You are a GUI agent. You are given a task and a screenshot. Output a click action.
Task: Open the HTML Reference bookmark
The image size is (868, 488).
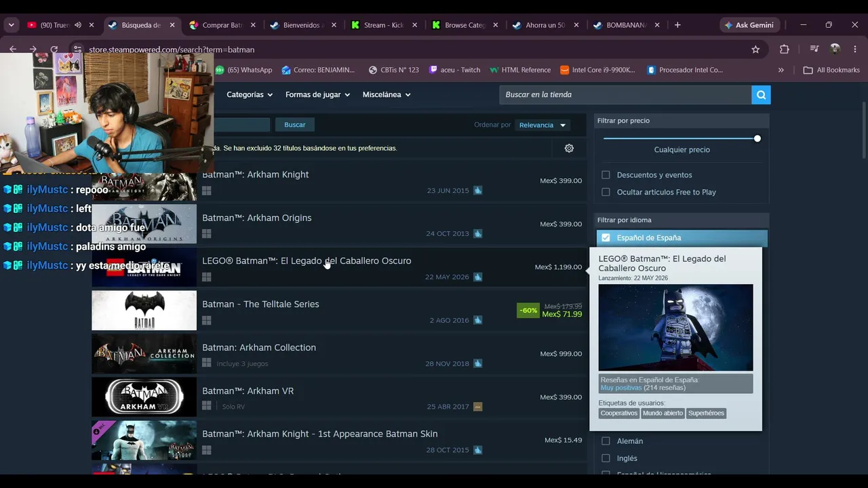pyautogui.click(x=519, y=70)
